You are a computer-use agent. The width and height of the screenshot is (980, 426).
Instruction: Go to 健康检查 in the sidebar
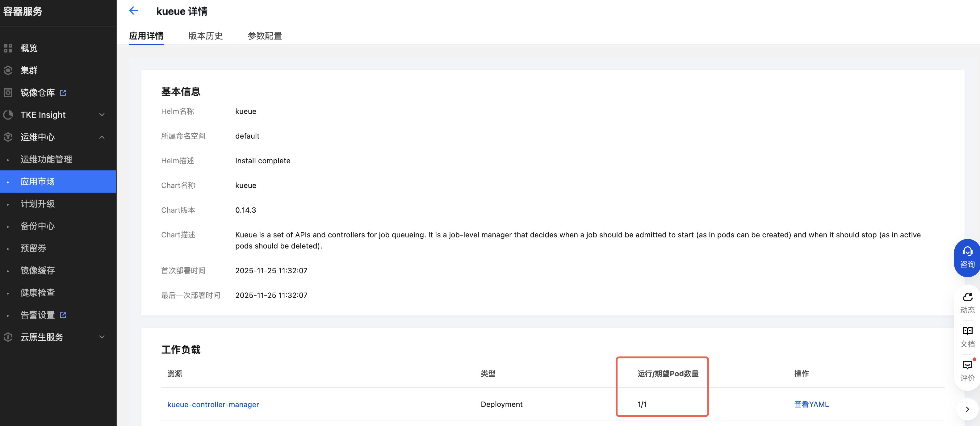[x=38, y=293]
